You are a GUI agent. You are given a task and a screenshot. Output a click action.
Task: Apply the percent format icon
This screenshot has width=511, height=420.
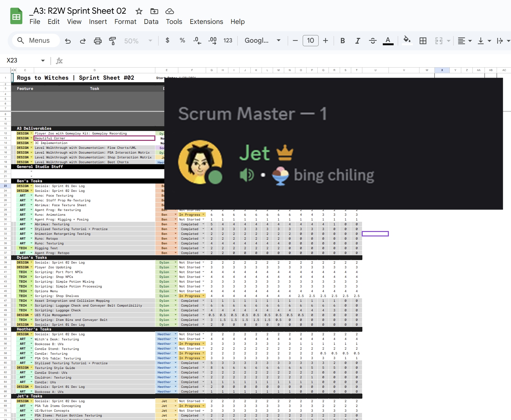click(x=182, y=40)
